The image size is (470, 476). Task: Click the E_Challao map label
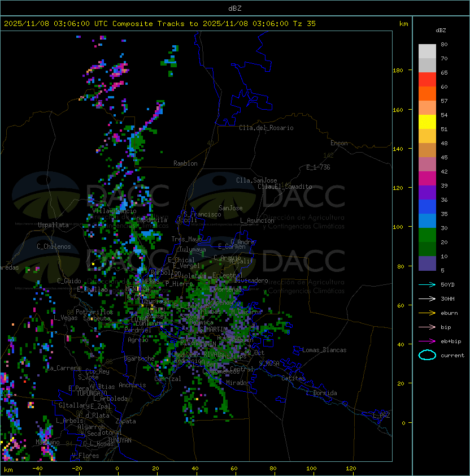coord(92,289)
